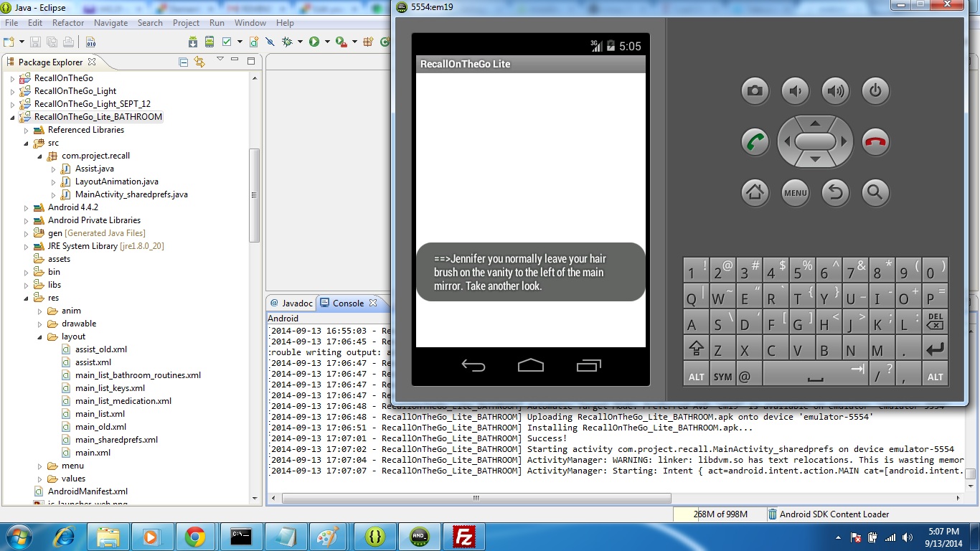Click the Package Explorer vertical scrollbar
The image size is (980, 551).
tap(254, 194)
